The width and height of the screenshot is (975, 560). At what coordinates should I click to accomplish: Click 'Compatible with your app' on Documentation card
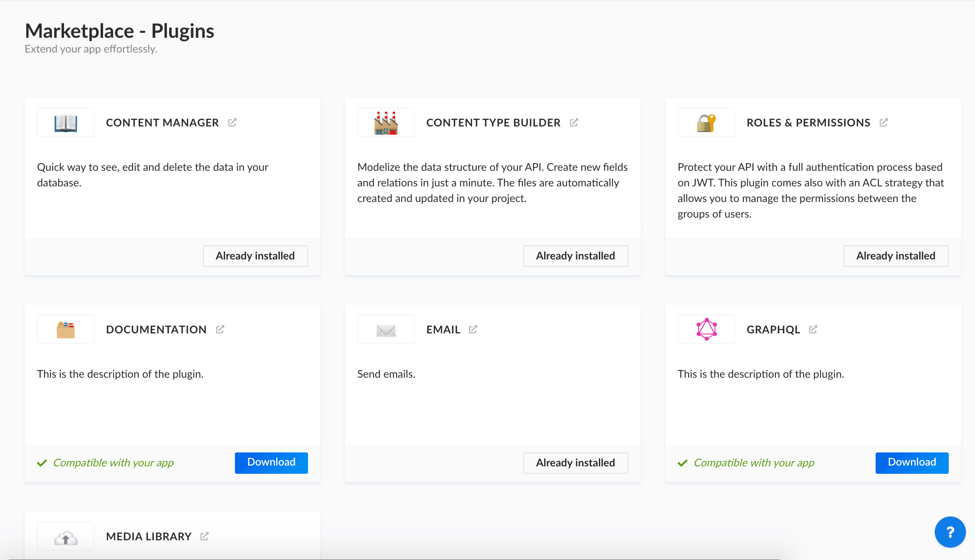(x=113, y=463)
